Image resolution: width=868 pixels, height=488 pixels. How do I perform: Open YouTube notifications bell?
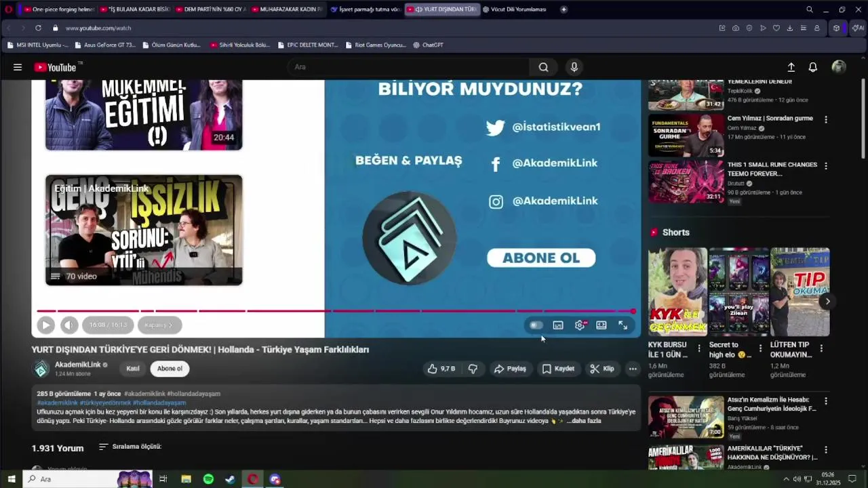812,67
